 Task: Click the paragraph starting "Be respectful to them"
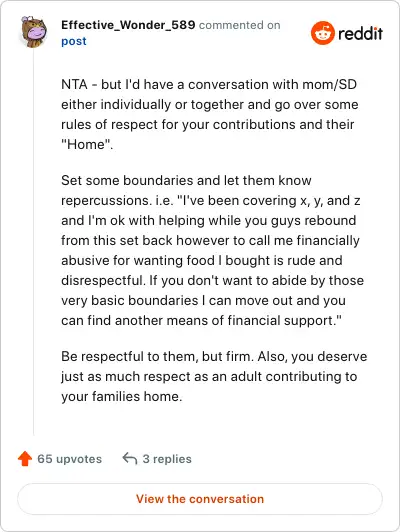point(214,376)
